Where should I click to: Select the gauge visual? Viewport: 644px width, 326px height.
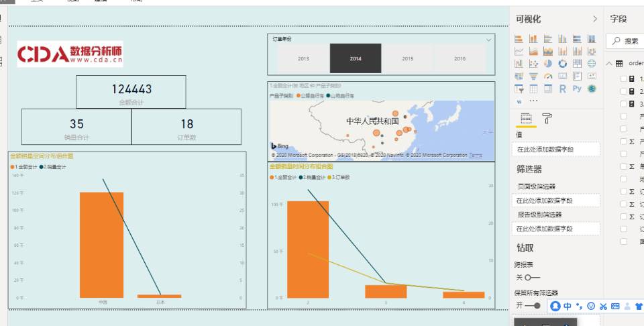pyautogui.click(x=548, y=76)
